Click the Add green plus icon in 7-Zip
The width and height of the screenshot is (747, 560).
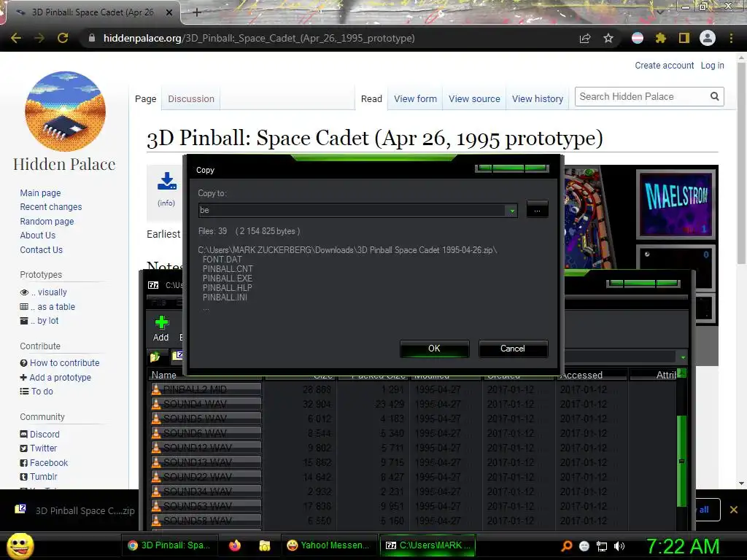161,323
